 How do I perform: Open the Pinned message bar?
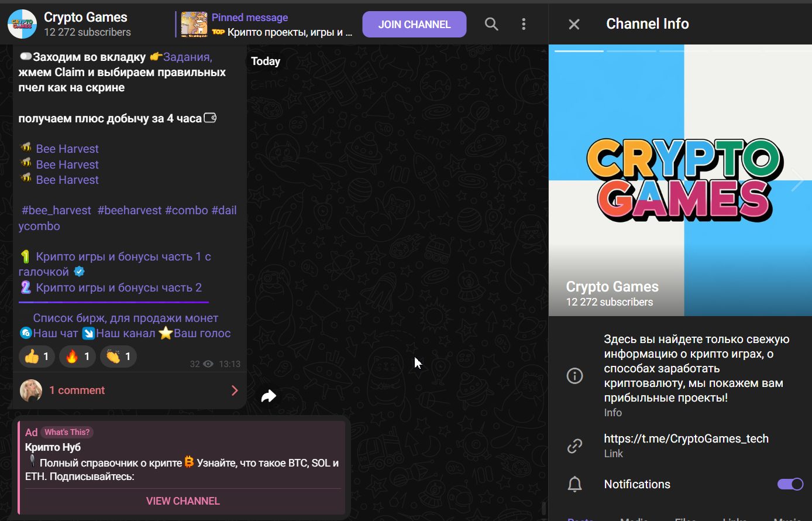265,24
